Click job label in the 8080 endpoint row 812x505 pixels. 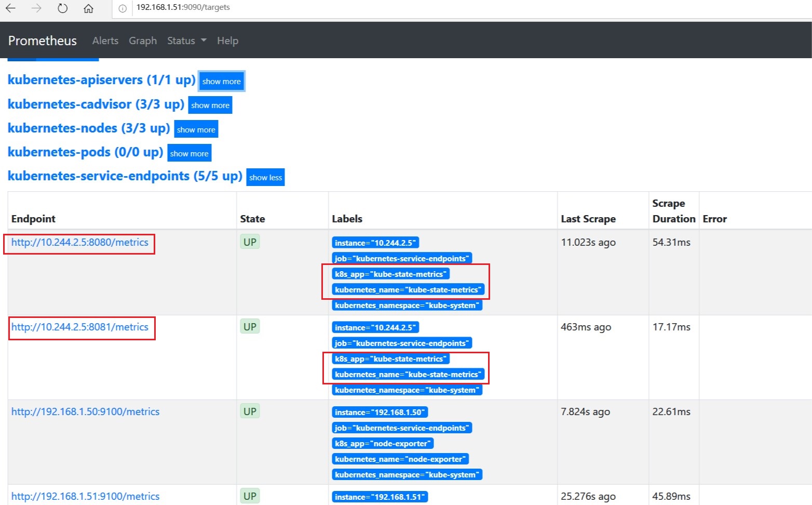click(x=402, y=258)
